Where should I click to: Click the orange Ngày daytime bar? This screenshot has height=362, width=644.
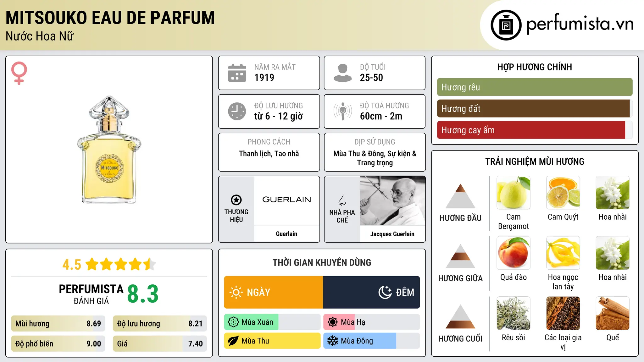coord(274,292)
